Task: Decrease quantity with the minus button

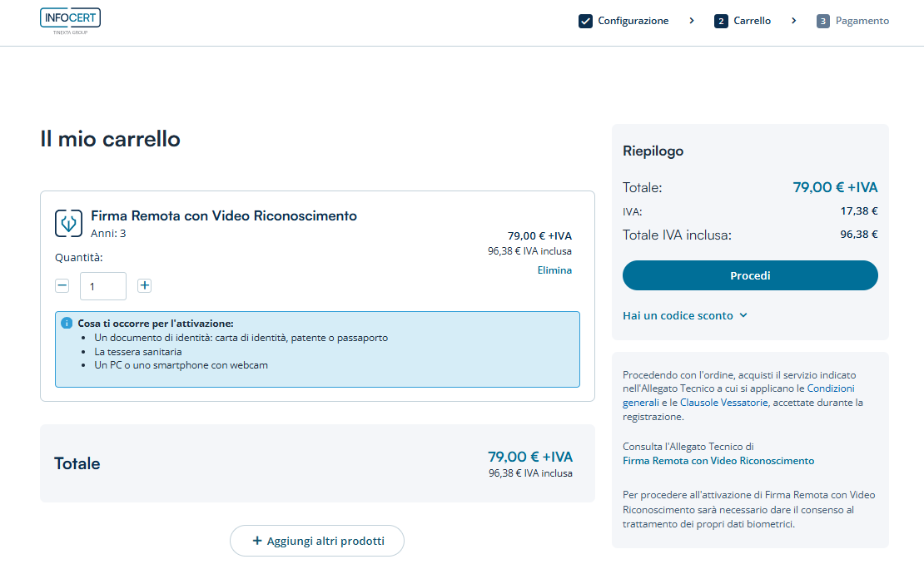Action: coord(62,285)
